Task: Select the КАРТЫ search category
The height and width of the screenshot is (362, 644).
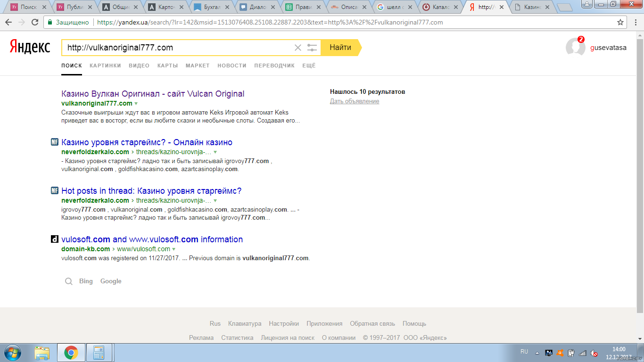Action: pyautogui.click(x=167, y=66)
